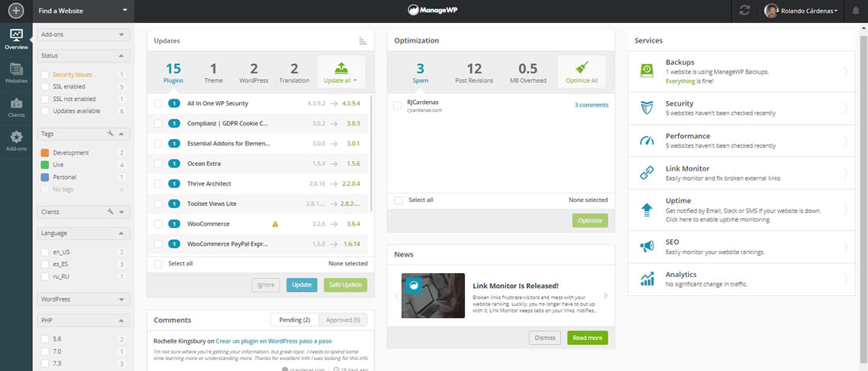This screenshot has height=371, width=868.
Task: Click the Performance gauge icon
Action: pyautogui.click(x=646, y=140)
